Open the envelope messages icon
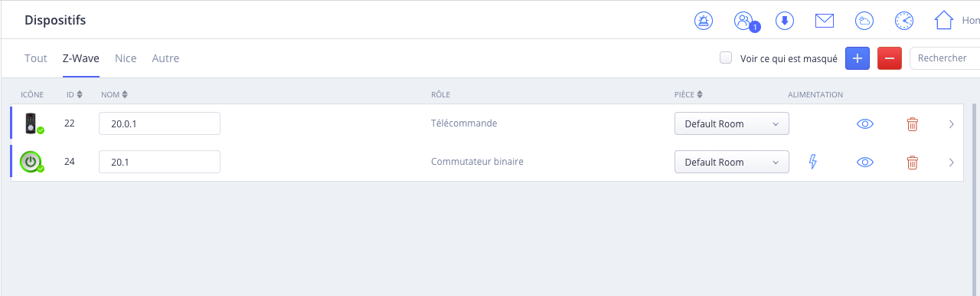 (825, 21)
